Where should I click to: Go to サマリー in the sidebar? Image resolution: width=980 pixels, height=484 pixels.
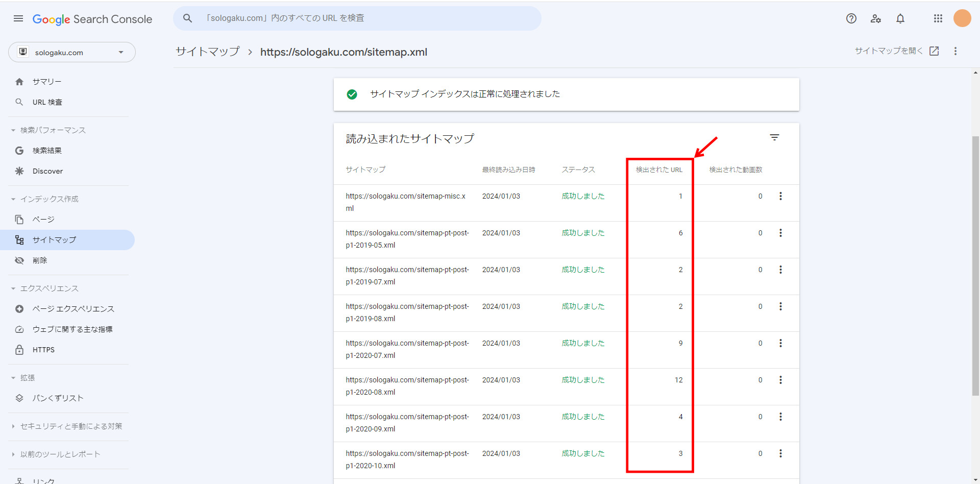point(47,82)
